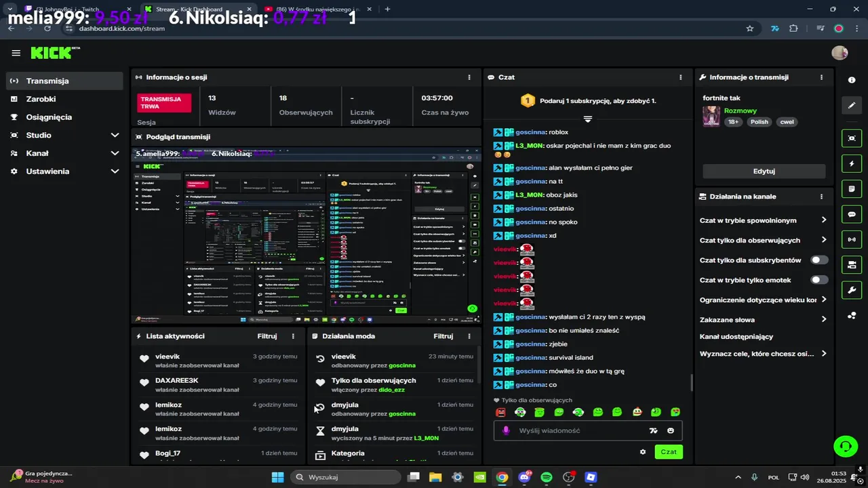868x488 pixels.
Task: Switch to the Twitch browser tab
Action: pyautogui.click(x=78, y=9)
